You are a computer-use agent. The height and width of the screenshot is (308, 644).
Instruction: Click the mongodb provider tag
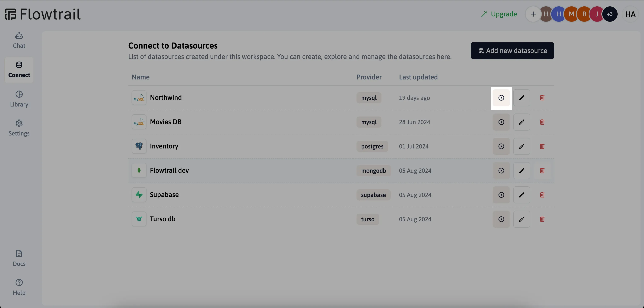click(x=374, y=170)
